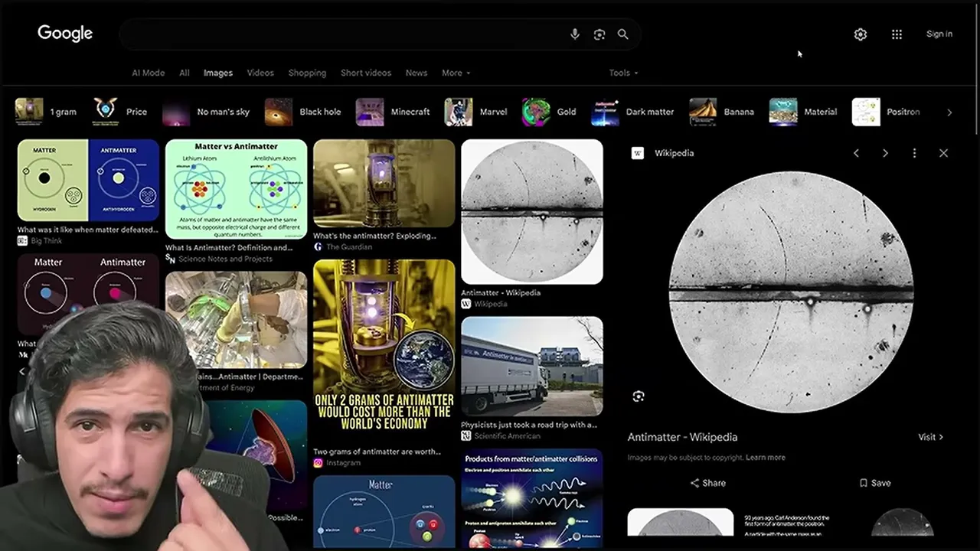Open the Google apps grid

(897, 34)
